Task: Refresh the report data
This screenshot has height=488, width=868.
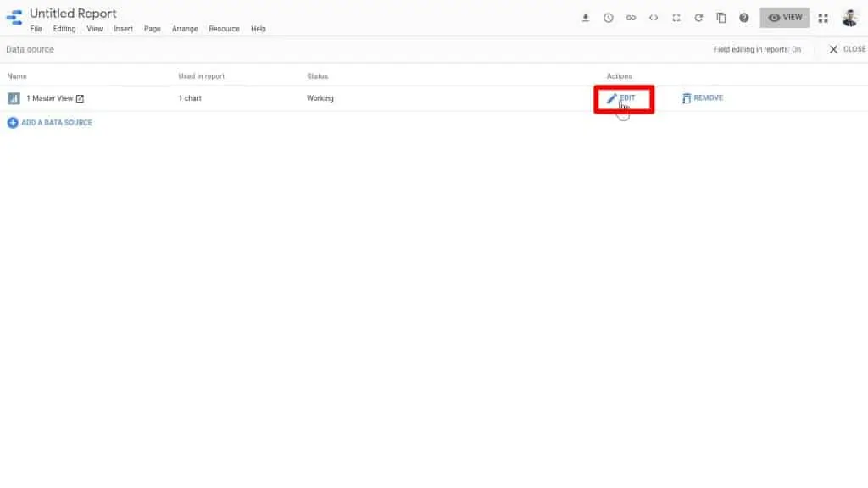Action: [698, 17]
